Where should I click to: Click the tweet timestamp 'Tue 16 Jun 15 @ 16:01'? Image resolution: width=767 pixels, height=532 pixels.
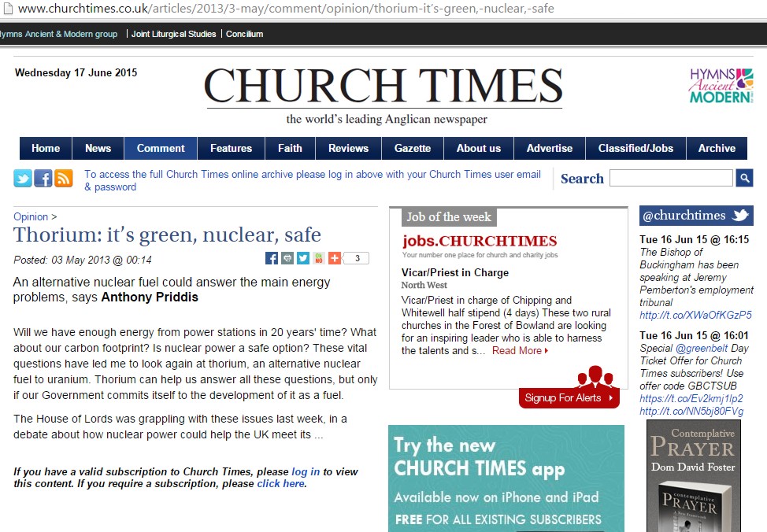point(694,335)
